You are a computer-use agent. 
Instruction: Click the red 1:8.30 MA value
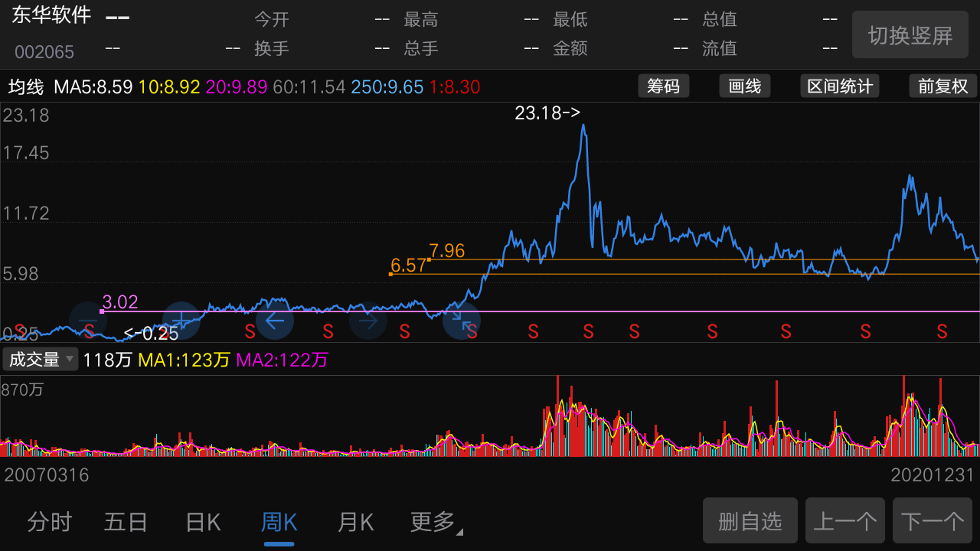point(455,86)
